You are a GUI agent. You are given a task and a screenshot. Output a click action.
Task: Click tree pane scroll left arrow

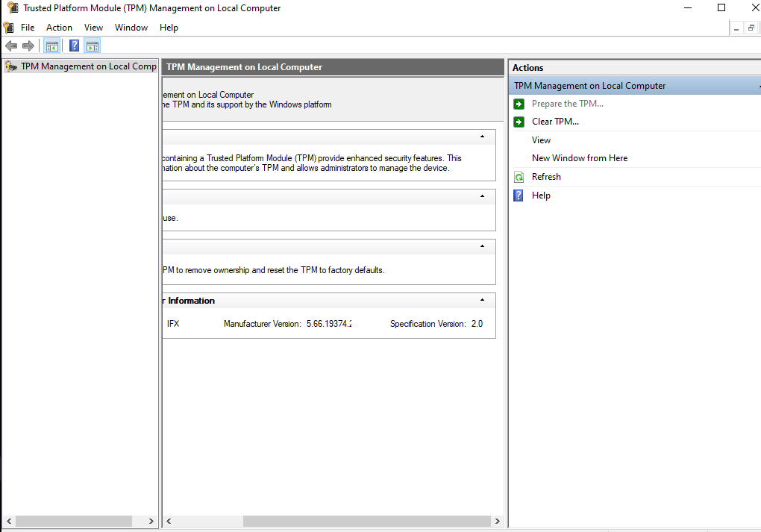(x=8, y=521)
